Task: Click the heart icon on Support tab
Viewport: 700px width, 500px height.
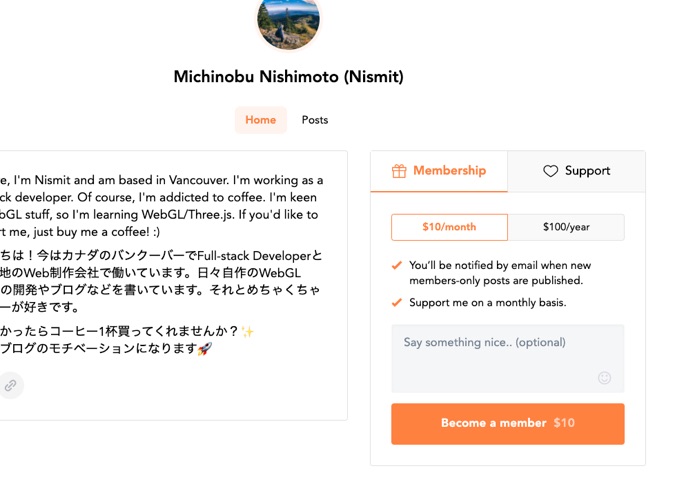Action: pos(550,171)
